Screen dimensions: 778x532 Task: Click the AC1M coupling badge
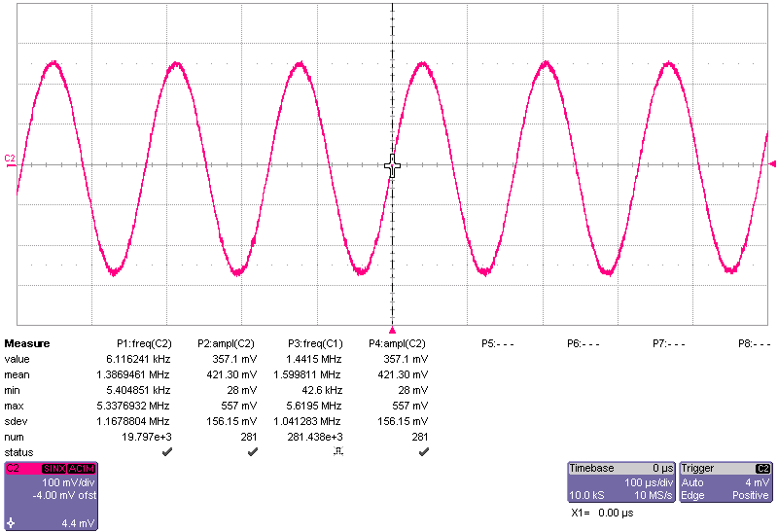82,469
